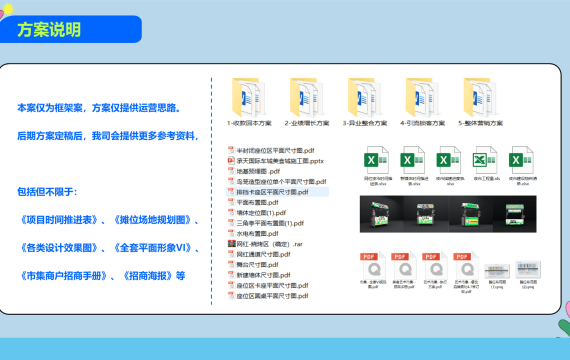
Task: Open the second stall render thumbnail
Action: point(426,214)
